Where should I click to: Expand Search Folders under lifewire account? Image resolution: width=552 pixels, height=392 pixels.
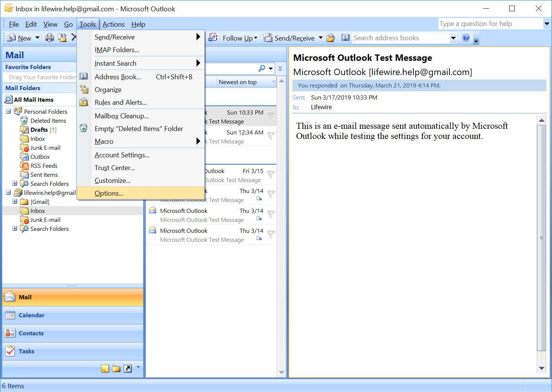(x=15, y=229)
